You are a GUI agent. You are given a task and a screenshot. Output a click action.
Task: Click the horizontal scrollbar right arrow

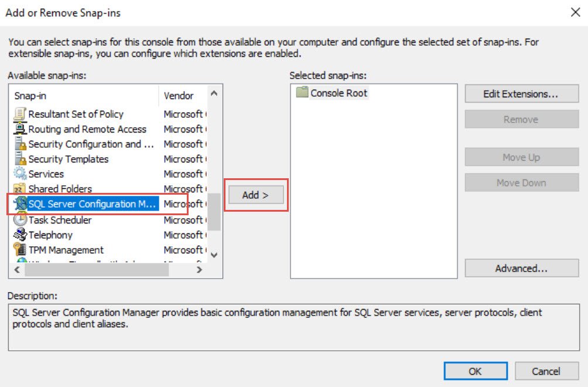(199, 270)
